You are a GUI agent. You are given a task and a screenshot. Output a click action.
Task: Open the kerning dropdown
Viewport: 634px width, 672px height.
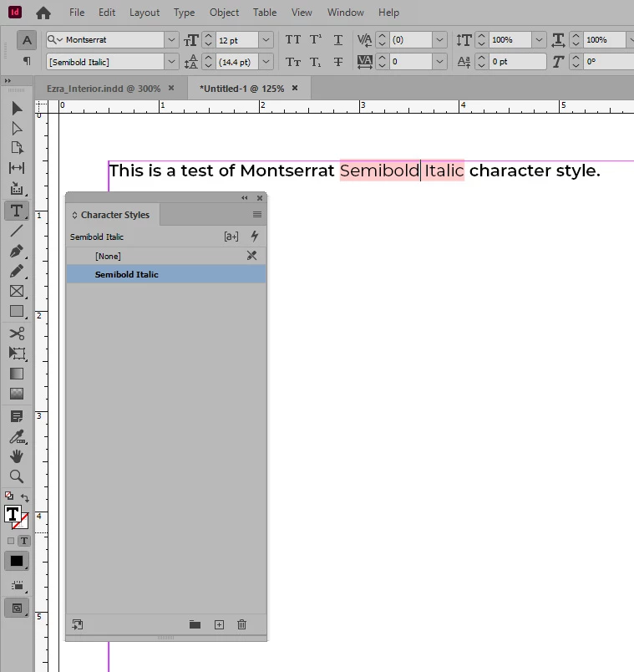pyautogui.click(x=439, y=40)
